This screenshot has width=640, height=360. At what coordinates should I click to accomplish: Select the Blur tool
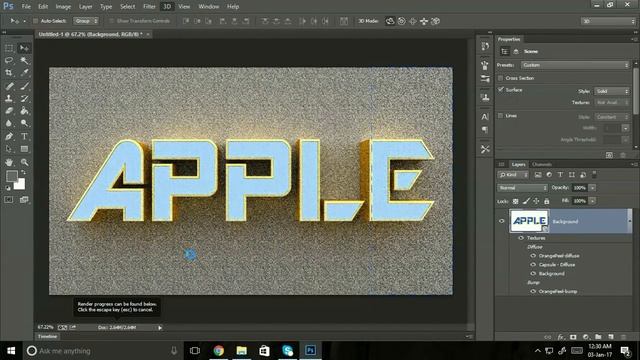click(9, 123)
